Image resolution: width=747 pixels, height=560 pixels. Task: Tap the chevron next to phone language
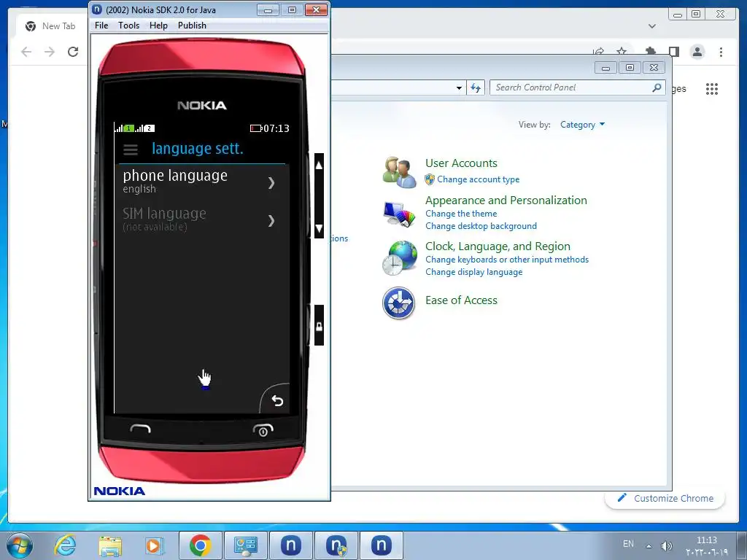pyautogui.click(x=271, y=183)
